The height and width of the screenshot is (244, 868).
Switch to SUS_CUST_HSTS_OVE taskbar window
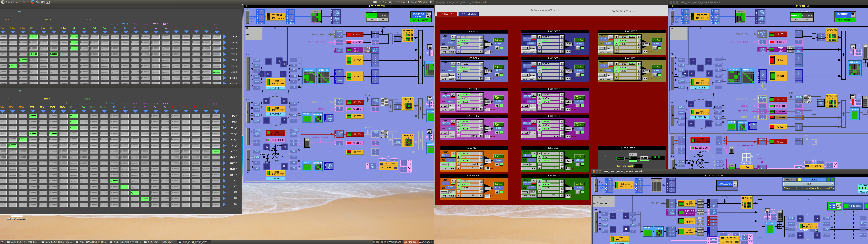160,242
